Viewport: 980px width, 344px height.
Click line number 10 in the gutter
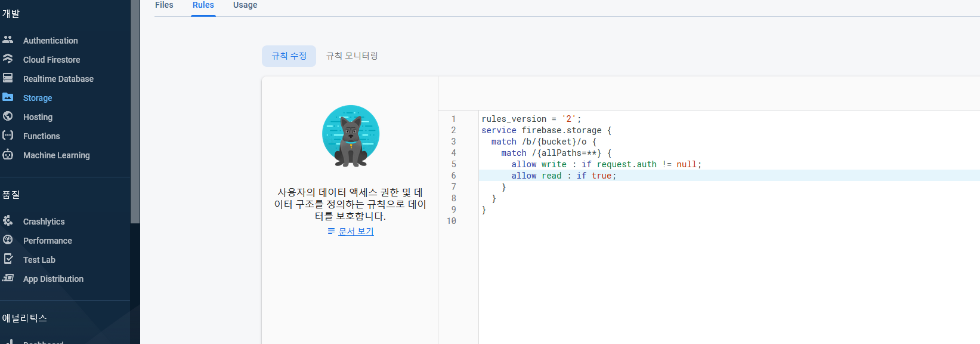[452, 221]
